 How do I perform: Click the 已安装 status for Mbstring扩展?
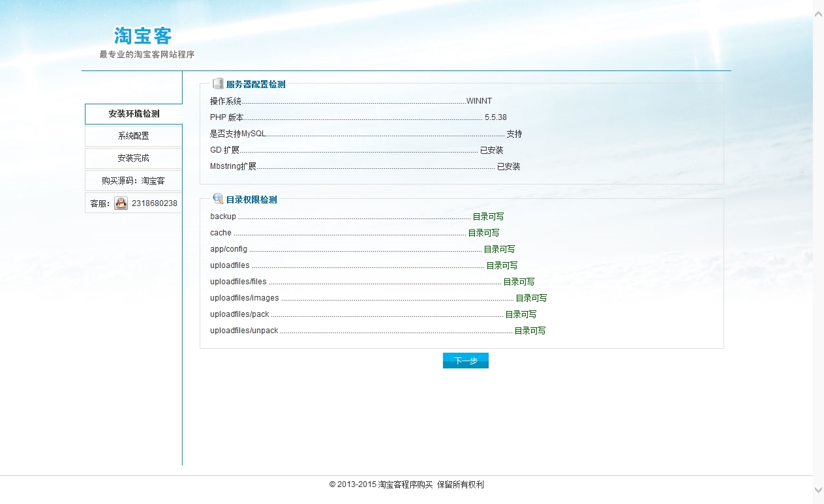509,166
